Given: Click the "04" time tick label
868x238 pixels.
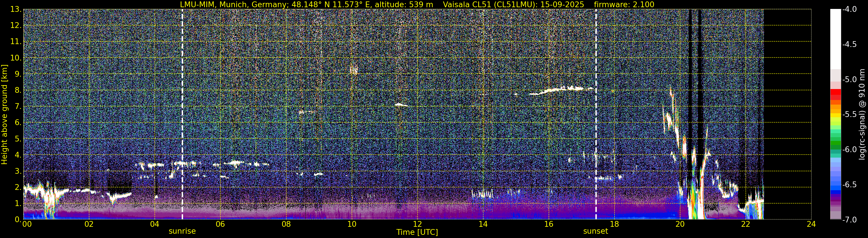Looking at the screenshot, I should point(155,224).
